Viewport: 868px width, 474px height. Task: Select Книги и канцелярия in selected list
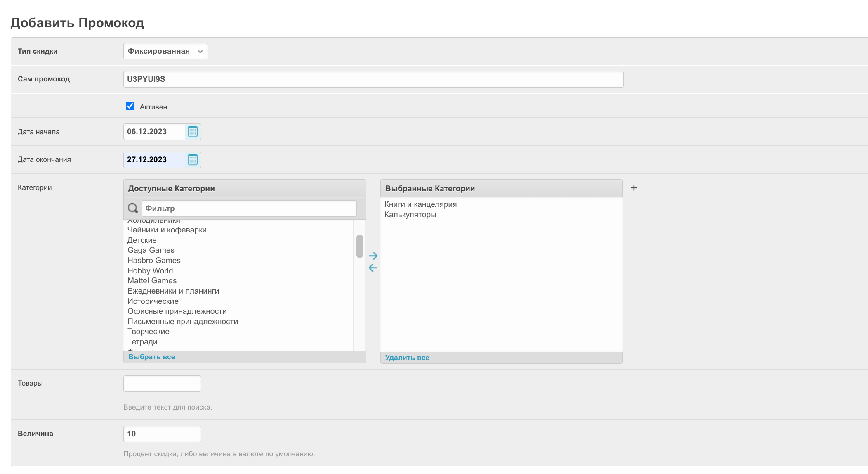tap(420, 204)
